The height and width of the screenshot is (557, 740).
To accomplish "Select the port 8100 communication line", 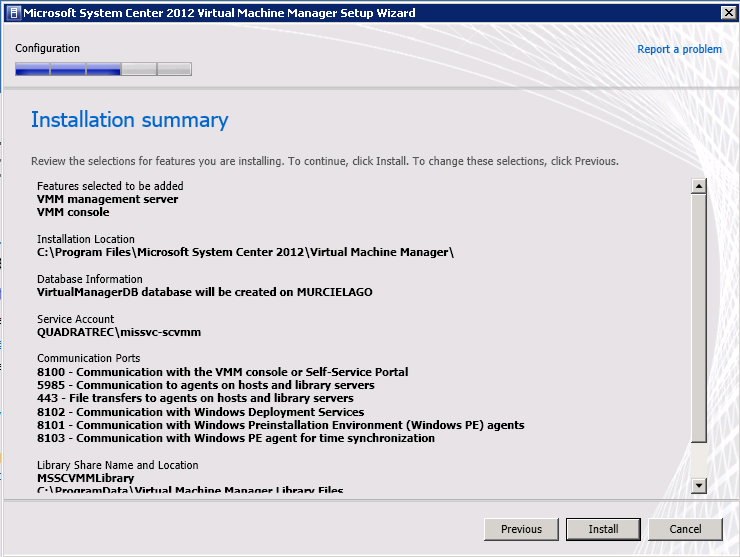I will coord(223,372).
